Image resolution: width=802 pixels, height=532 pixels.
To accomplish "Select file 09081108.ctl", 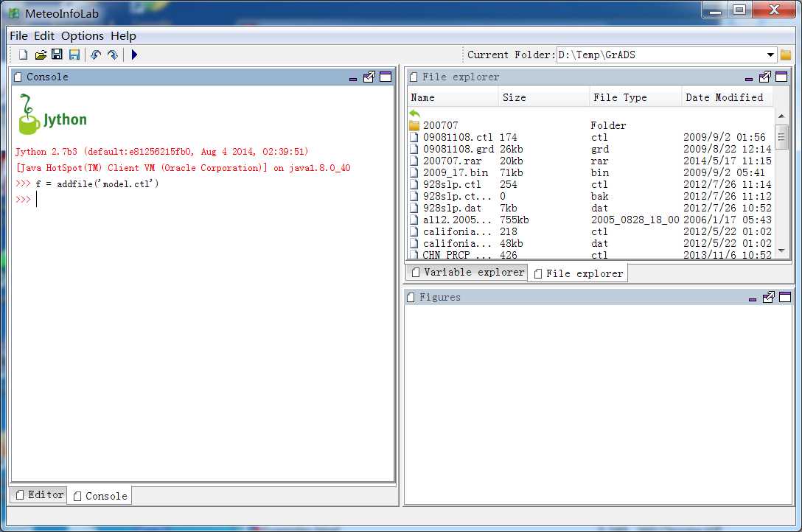I will pyautogui.click(x=590, y=137).
